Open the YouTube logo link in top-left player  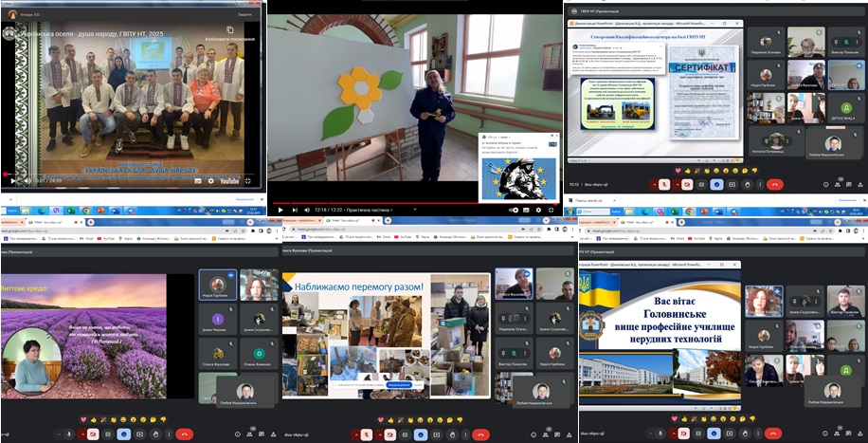(229, 180)
